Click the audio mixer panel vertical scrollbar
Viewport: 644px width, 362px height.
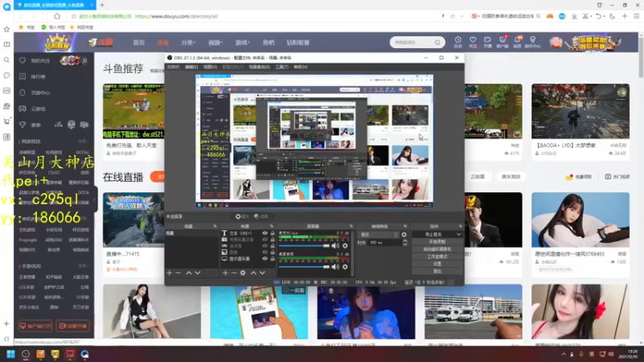click(x=353, y=253)
